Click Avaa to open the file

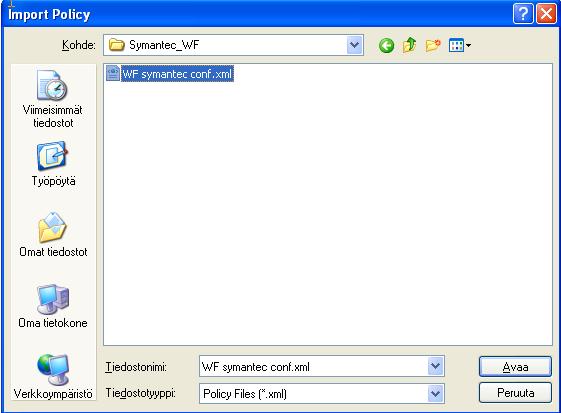pos(515,366)
